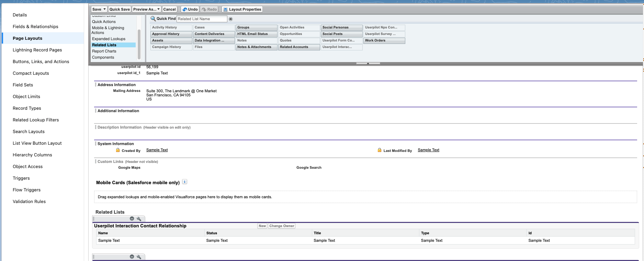Select Notes & Attachments palette item
This screenshot has width=644, height=261.
pyautogui.click(x=257, y=47)
